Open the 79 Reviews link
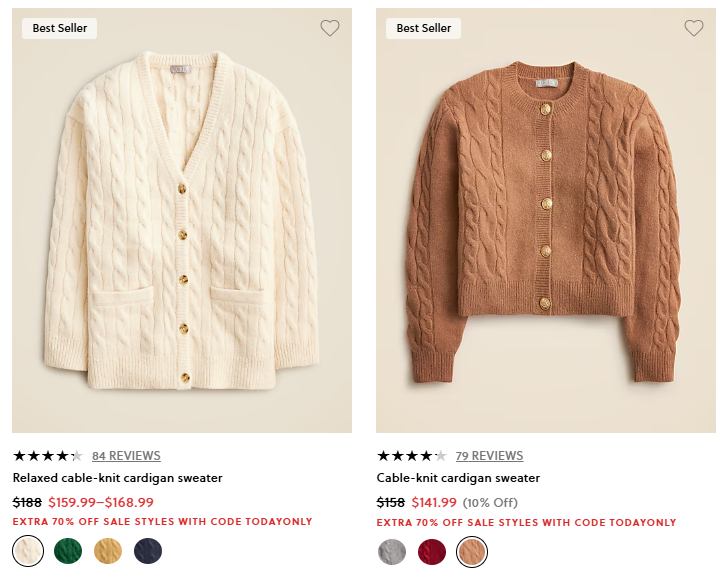Viewport: 722px width, 575px height. 490,456
